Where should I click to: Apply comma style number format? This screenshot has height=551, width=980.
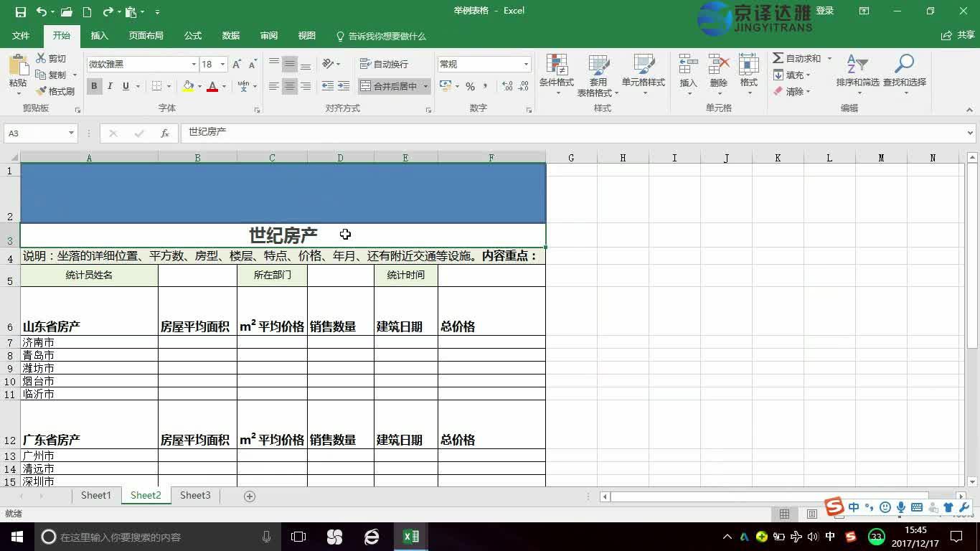point(486,86)
